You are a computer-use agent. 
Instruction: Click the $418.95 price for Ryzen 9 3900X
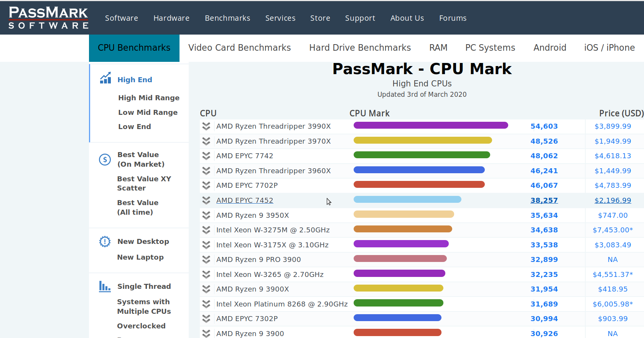613,289
